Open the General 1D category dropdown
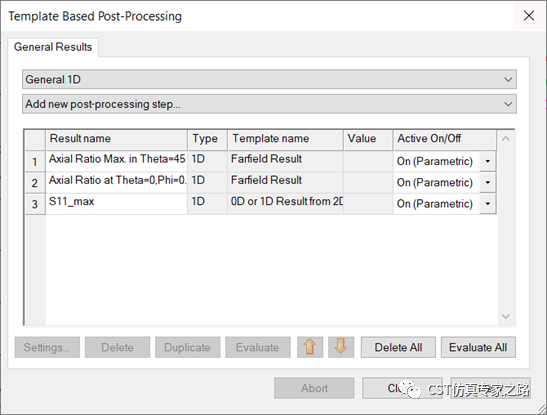547x415 pixels. [x=269, y=79]
